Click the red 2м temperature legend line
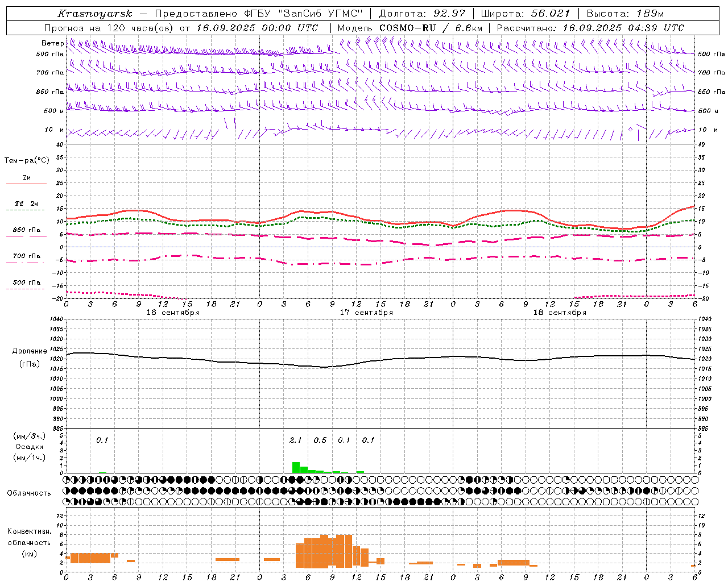Image resolution: width=728 pixels, height=582 pixels. (26, 184)
